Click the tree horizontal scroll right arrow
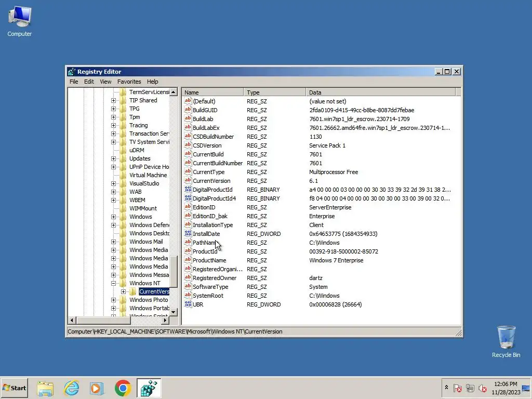This screenshot has width=532, height=399. [x=165, y=320]
